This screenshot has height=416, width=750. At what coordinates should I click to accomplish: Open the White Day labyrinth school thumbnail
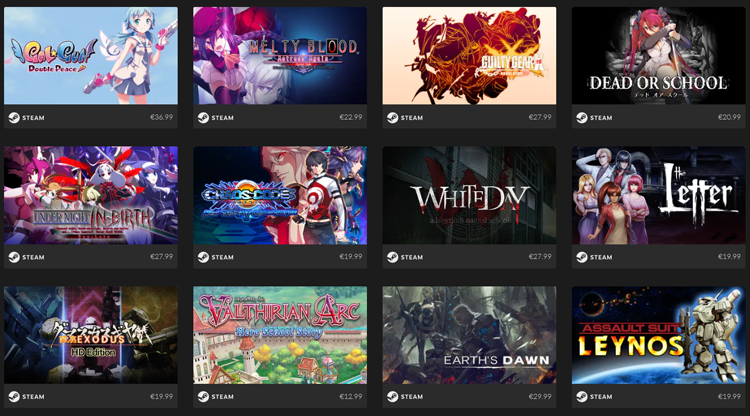pyautogui.click(x=469, y=196)
